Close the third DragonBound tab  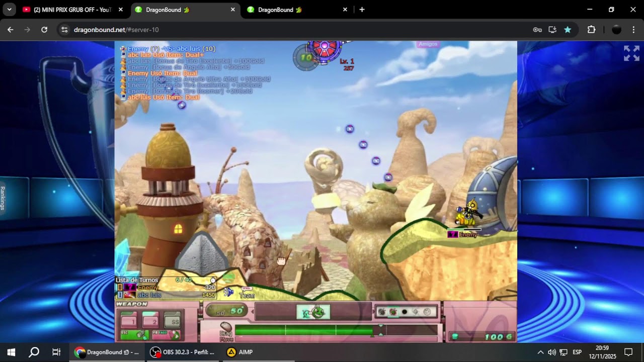point(345,10)
